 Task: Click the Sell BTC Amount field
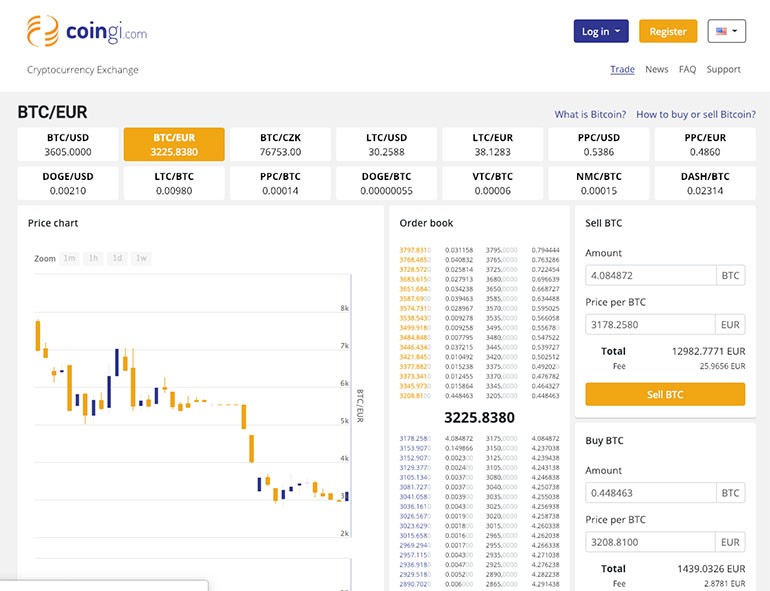651,276
